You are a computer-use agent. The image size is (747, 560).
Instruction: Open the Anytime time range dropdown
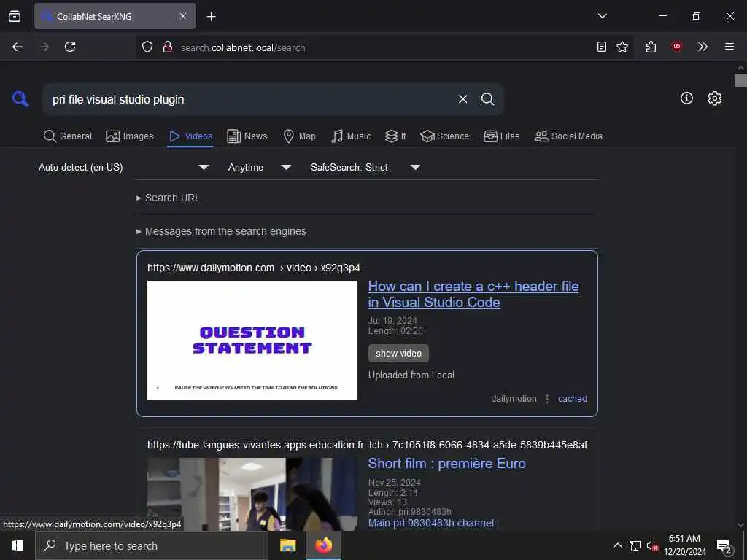pos(259,167)
